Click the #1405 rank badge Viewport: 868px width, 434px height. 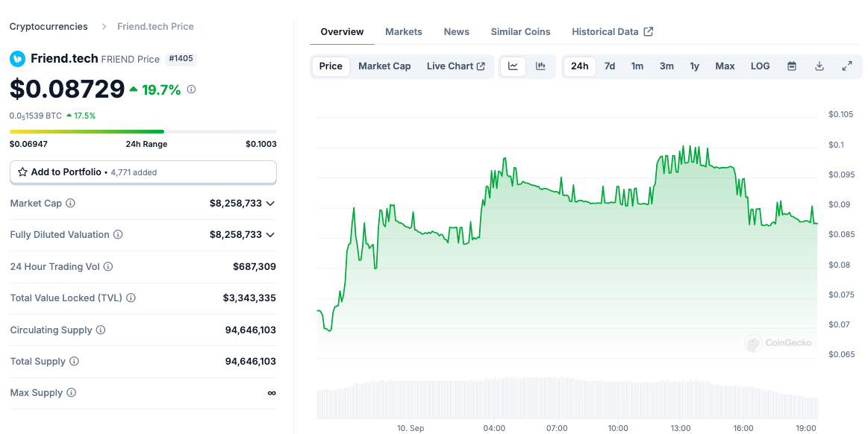181,59
